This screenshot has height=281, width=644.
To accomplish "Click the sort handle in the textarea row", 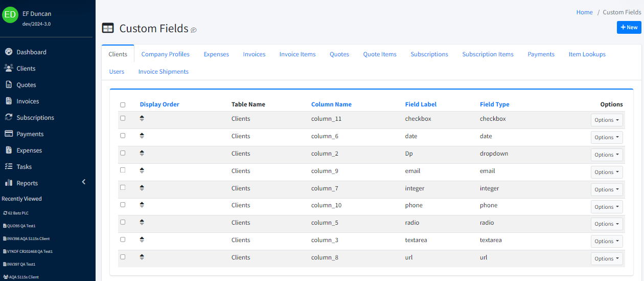I will [142, 240].
